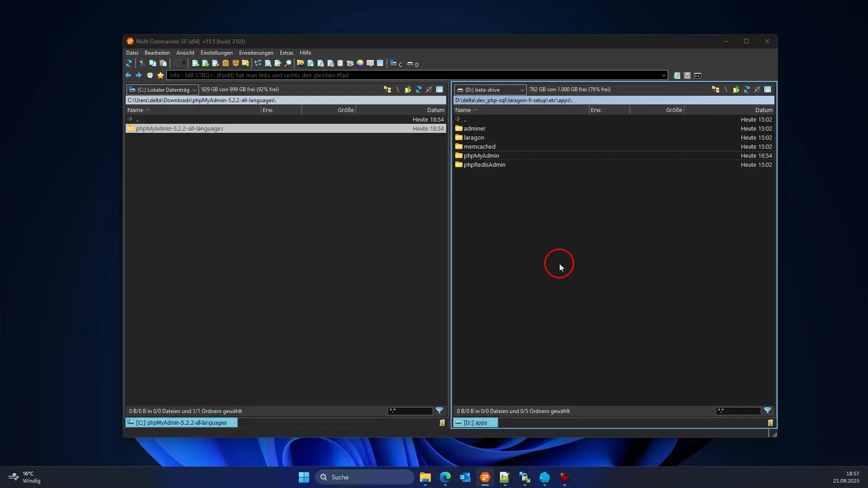Click the color wheel icon in toolbar
This screenshot has width=868, height=488.
(360, 64)
